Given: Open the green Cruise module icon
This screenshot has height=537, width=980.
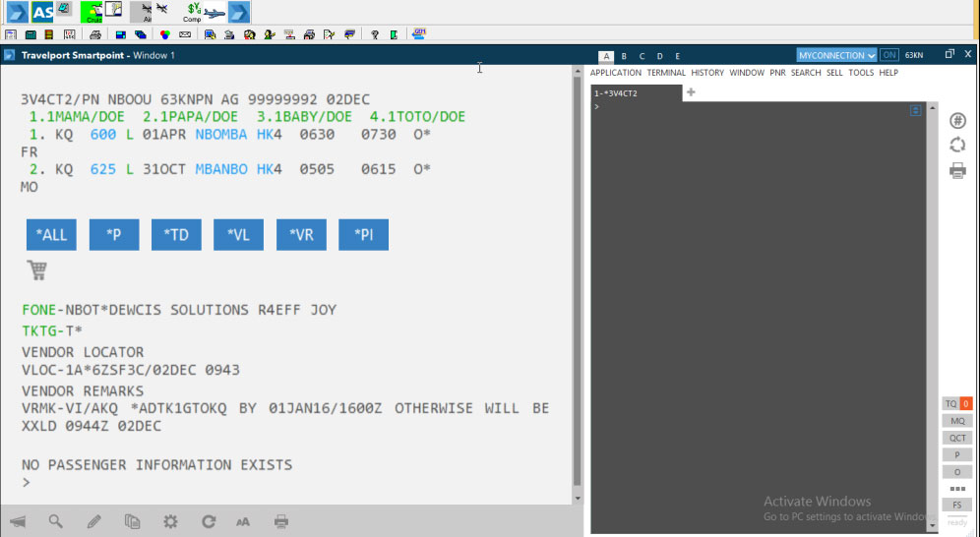Looking at the screenshot, I should coord(92,12).
